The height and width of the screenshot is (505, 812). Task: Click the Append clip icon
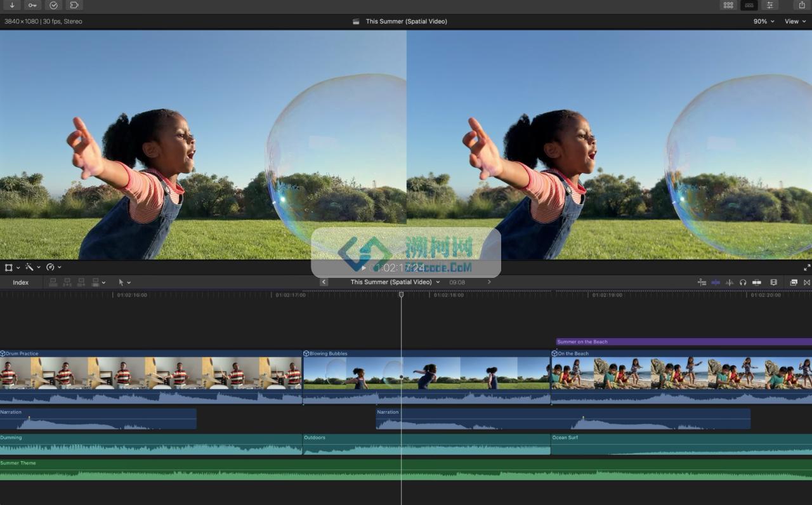click(81, 282)
